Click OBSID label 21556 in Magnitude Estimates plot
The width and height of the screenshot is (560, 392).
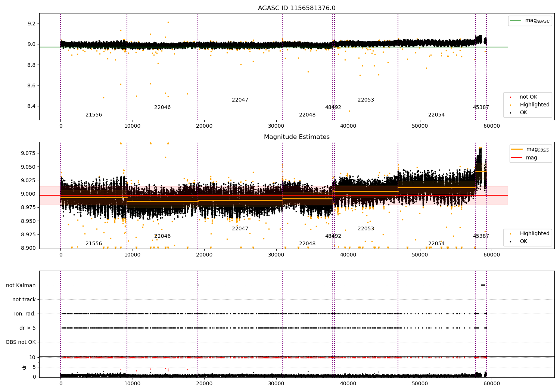[x=94, y=244]
